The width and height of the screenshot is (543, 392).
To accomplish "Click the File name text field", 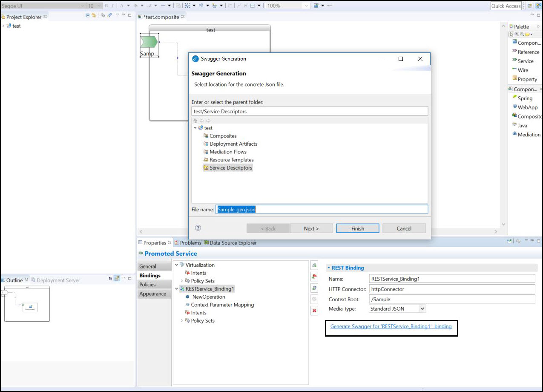I will click(321, 209).
